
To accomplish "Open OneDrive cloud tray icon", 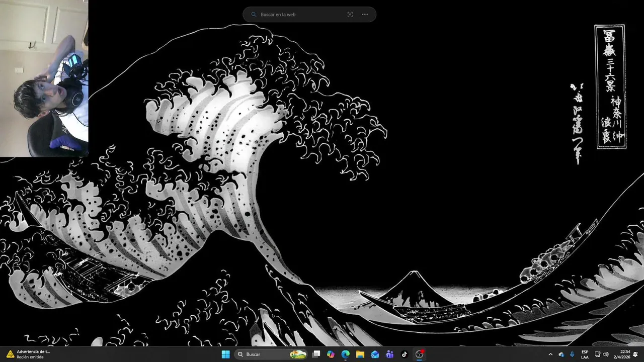I will tap(561, 354).
